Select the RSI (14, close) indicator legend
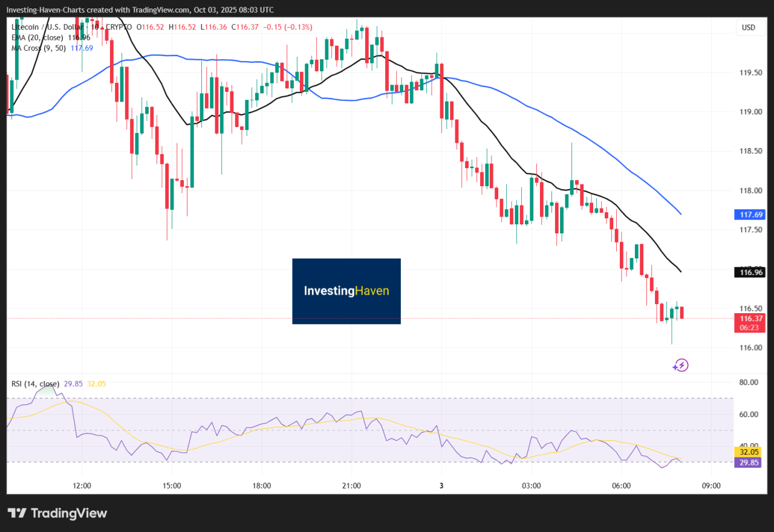774x532 pixels. pyautogui.click(x=35, y=383)
